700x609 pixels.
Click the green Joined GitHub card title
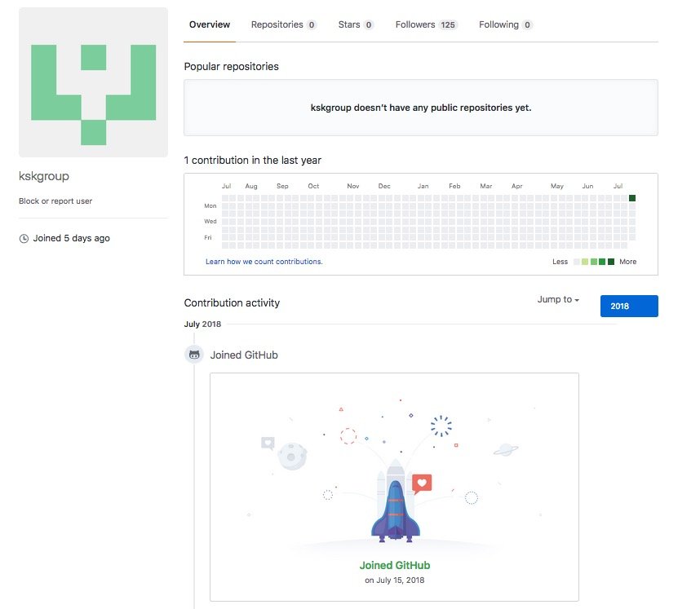click(x=394, y=565)
